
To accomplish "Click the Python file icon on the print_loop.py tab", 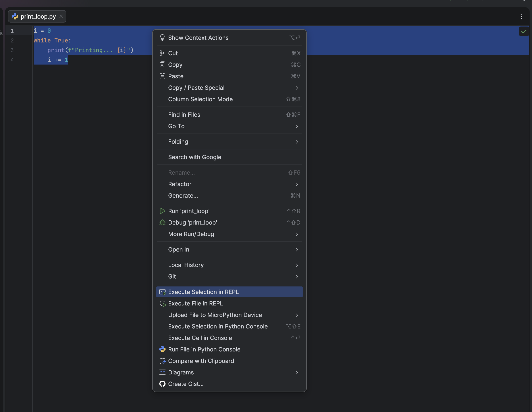I will pyautogui.click(x=15, y=16).
